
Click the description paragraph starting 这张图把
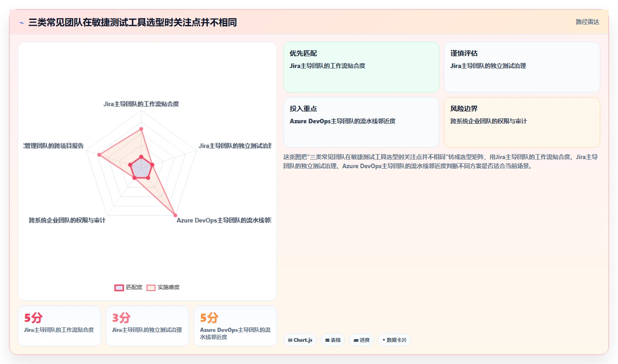click(441, 161)
